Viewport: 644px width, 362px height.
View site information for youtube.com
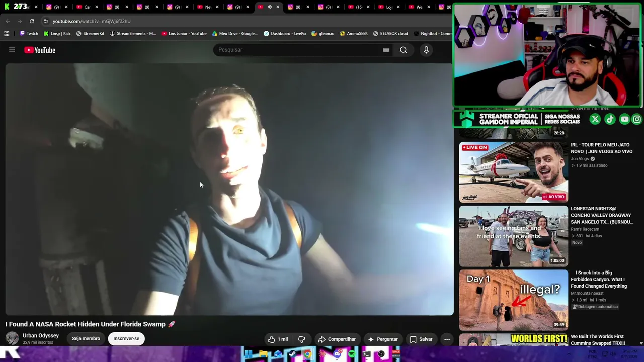click(x=46, y=21)
